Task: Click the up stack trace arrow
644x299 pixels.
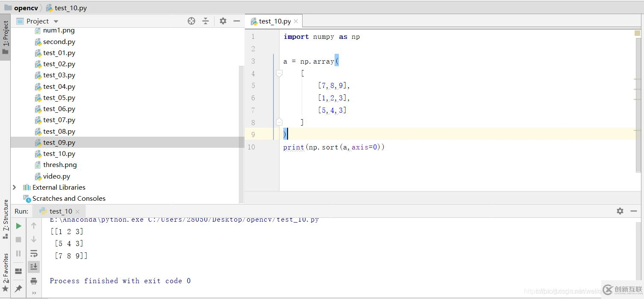Action: [34, 226]
